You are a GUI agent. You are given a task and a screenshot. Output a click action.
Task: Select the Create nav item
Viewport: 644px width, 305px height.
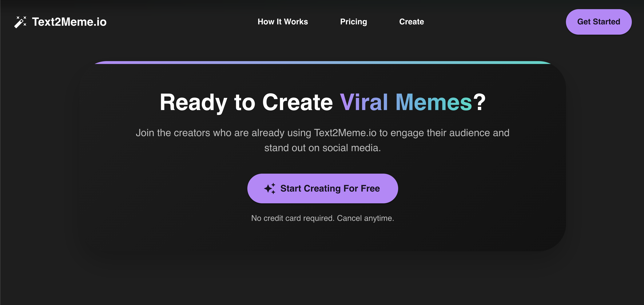coord(411,22)
